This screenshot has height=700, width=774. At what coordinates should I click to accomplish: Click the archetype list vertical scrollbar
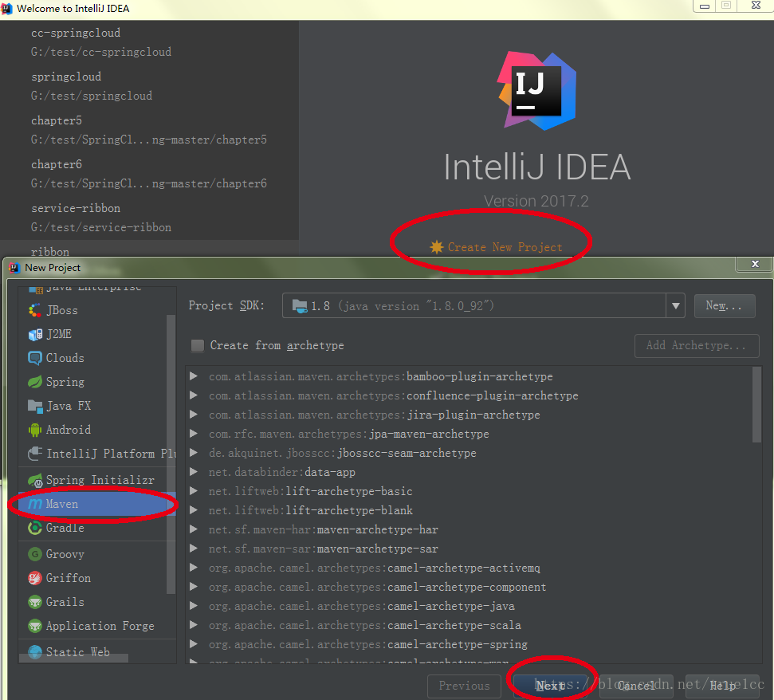coord(756,405)
